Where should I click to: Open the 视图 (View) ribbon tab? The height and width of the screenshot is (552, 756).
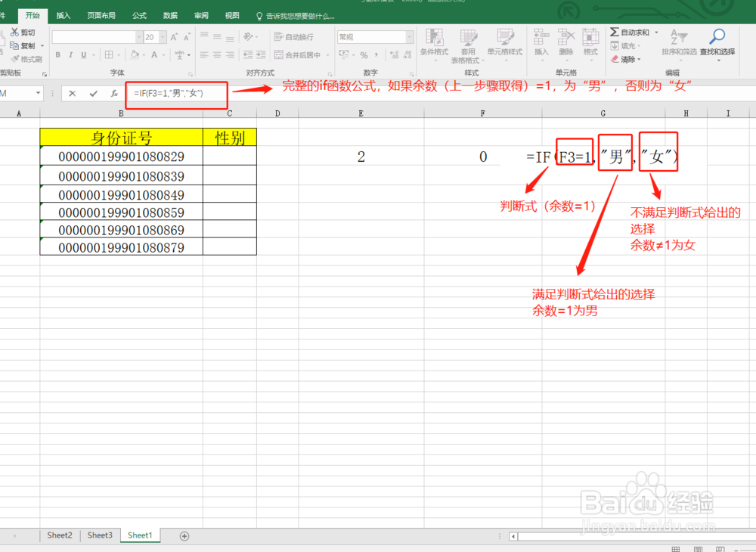[232, 15]
